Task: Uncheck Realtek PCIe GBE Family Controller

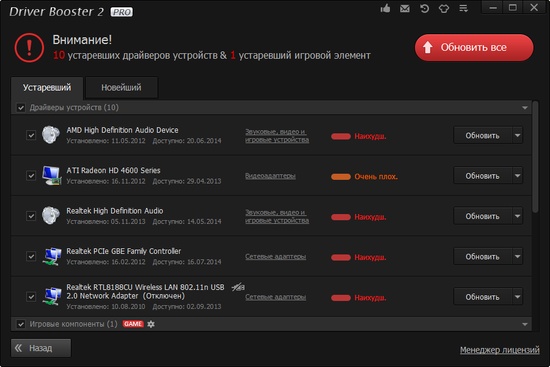Action: tap(31, 256)
